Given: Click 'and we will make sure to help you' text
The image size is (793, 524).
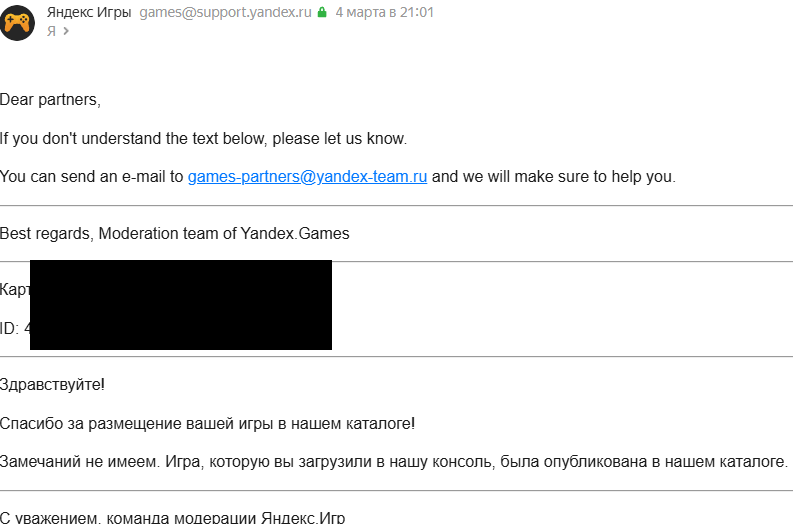Looking at the screenshot, I should pos(553,177).
